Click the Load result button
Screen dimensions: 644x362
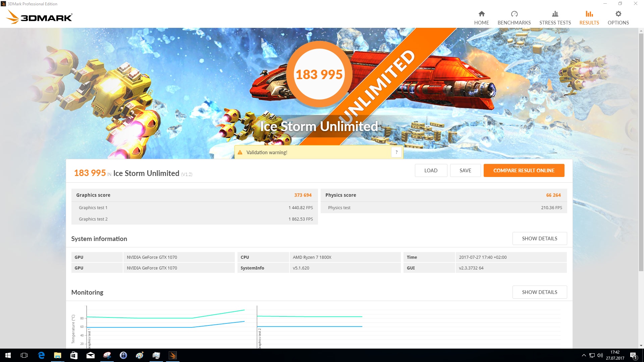431,170
